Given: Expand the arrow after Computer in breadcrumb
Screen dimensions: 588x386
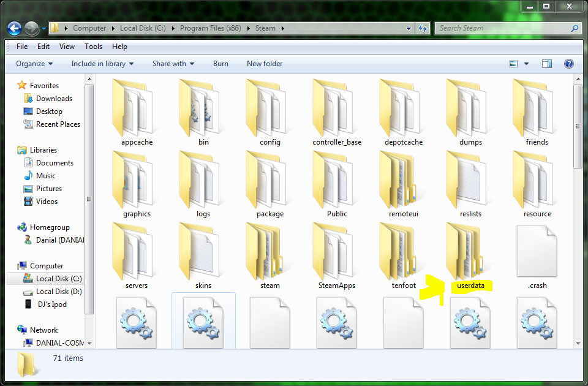Looking at the screenshot, I should pyautogui.click(x=113, y=28).
